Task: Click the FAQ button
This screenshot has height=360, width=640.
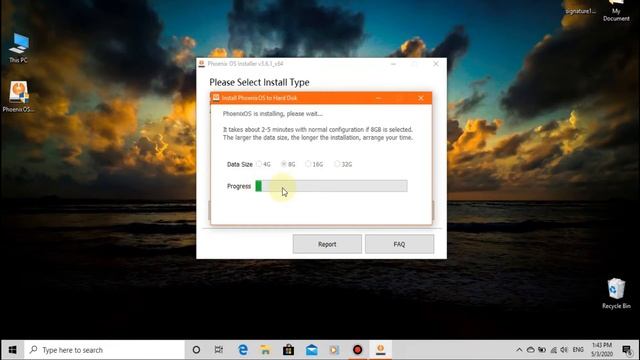Action: (399, 244)
